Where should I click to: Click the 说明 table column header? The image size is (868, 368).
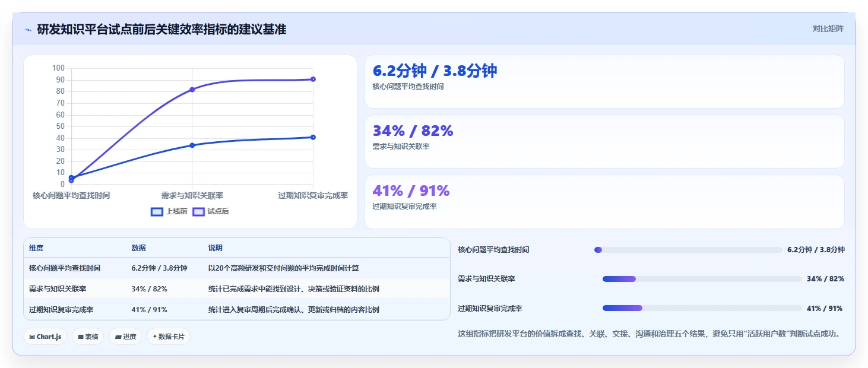(327, 248)
